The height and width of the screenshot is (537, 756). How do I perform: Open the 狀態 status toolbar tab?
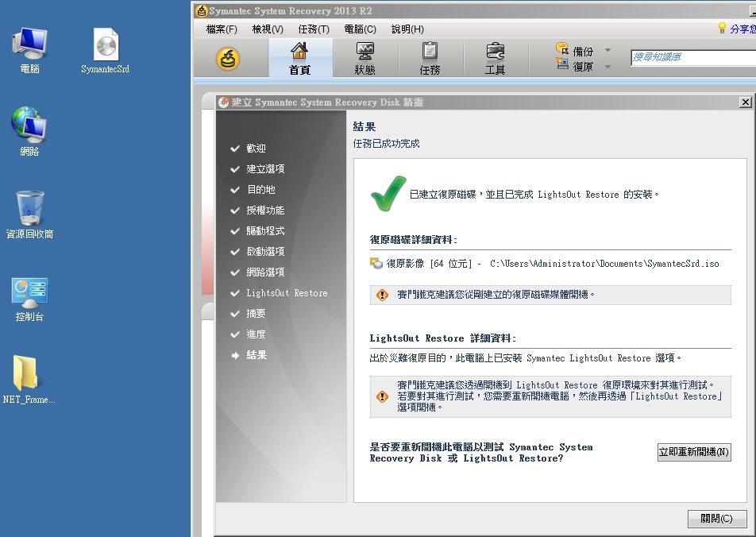(x=365, y=58)
